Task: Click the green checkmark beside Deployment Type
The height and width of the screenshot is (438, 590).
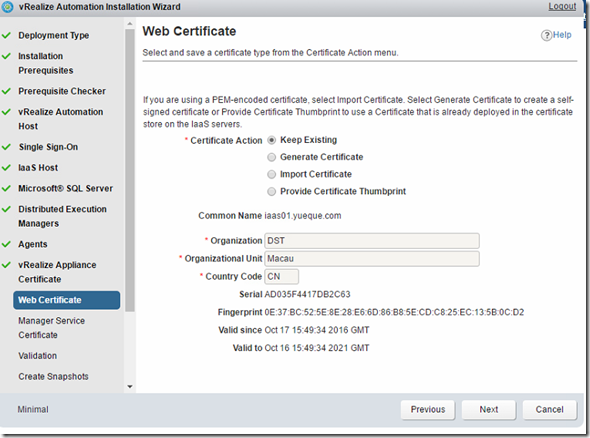Action: [x=6, y=35]
